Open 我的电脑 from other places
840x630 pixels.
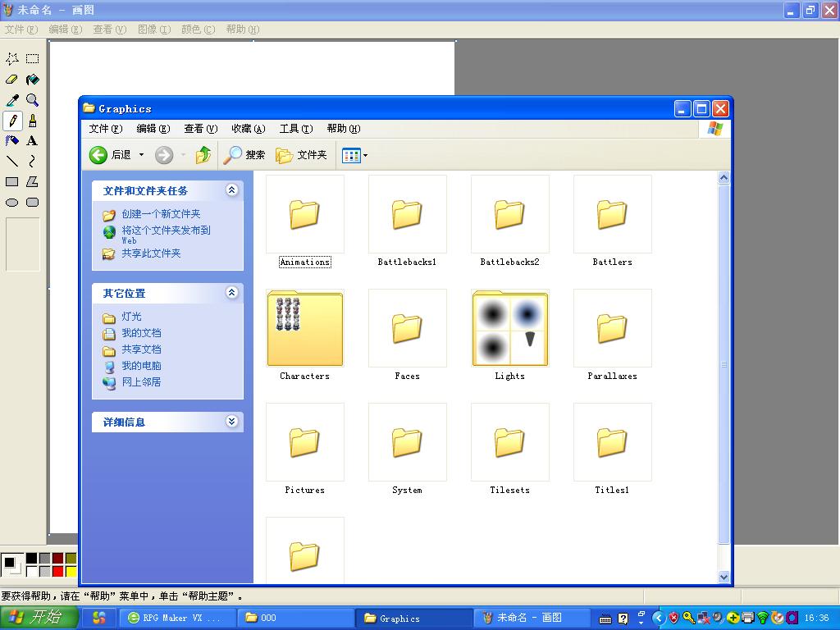(141, 366)
